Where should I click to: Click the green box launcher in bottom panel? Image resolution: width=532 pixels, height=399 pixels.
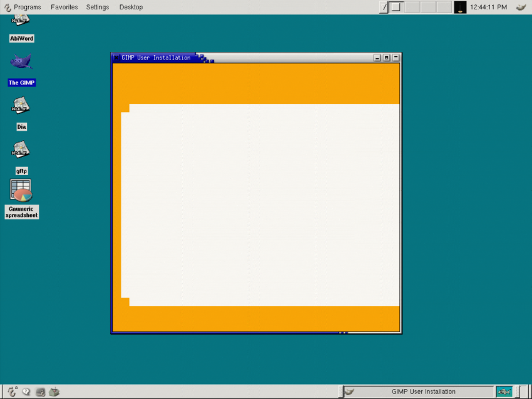click(x=54, y=392)
